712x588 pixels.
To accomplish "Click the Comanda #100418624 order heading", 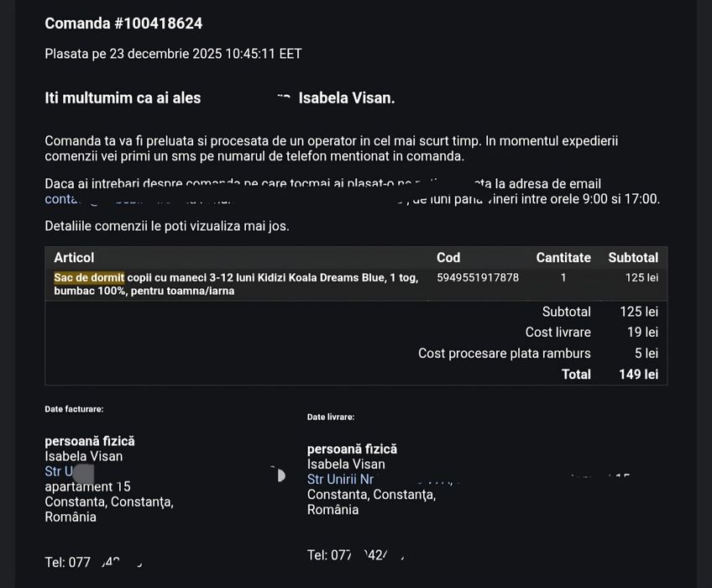I will pyautogui.click(x=123, y=24).
